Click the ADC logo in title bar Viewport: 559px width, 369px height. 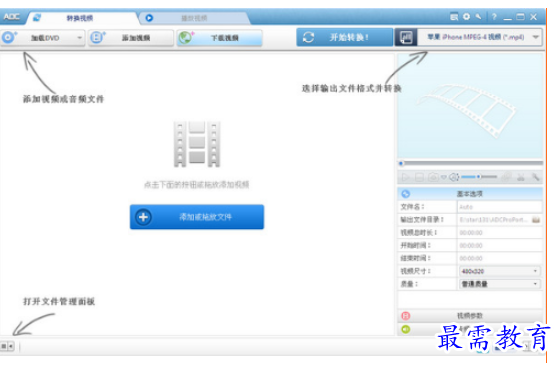point(11,17)
